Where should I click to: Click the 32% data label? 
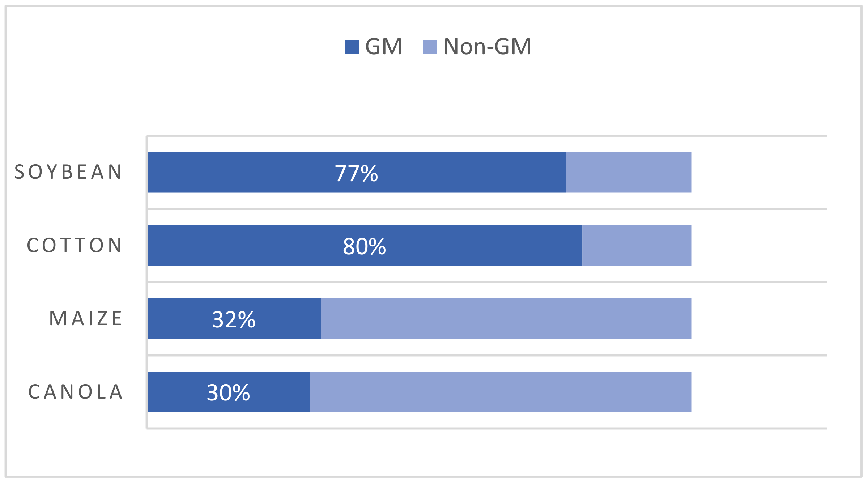234,320
